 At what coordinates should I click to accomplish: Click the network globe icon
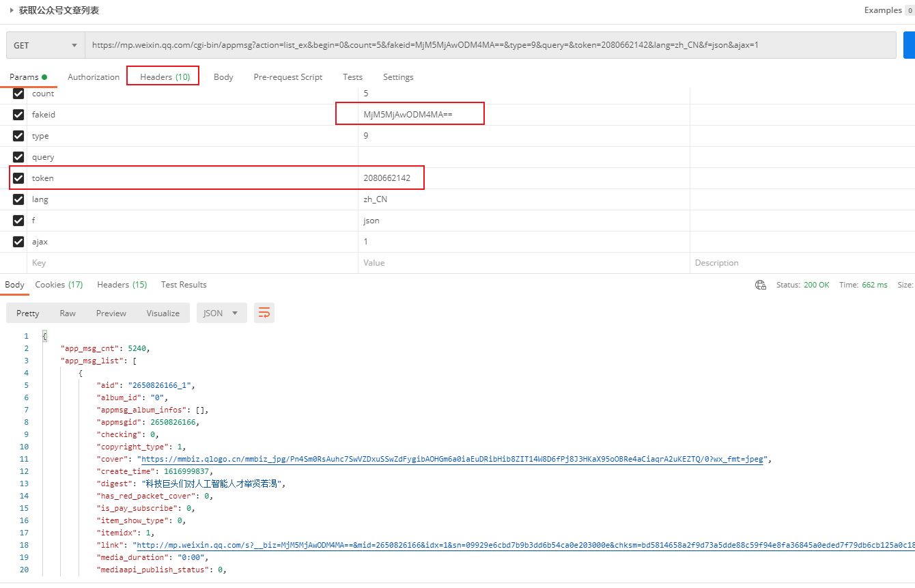(x=761, y=285)
